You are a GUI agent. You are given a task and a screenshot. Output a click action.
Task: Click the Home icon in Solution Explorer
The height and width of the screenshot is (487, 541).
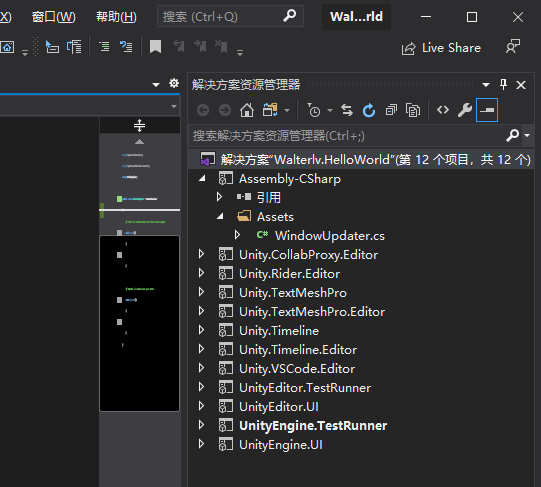point(247,110)
